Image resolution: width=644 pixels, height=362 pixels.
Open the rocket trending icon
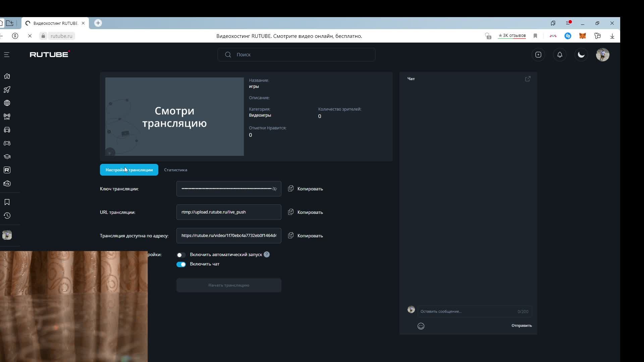tap(7, 89)
